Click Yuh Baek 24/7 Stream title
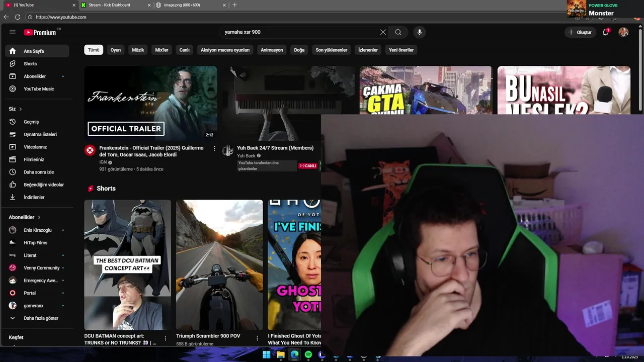Image resolution: width=644 pixels, height=362 pixels. coord(275,148)
